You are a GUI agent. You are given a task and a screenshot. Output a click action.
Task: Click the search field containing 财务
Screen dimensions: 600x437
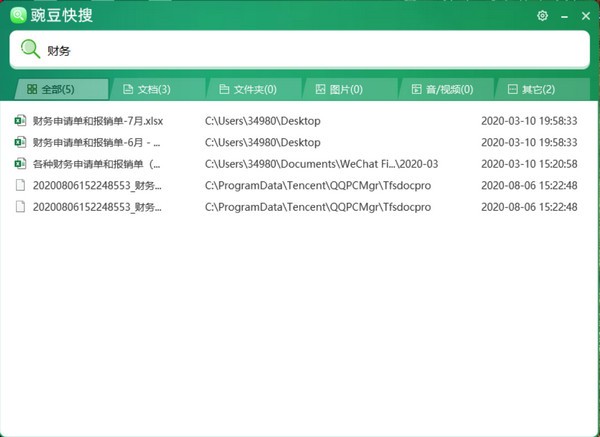pyautogui.click(x=300, y=50)
